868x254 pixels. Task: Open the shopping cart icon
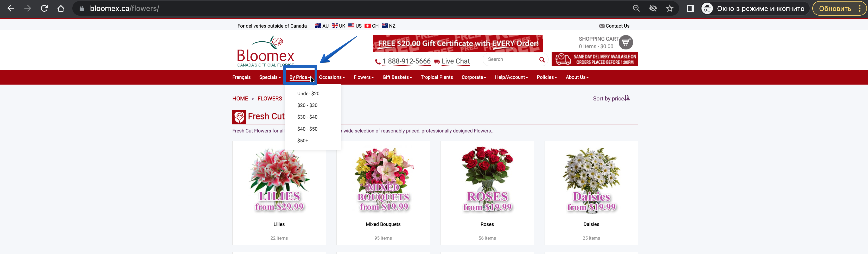pos(626,42)
